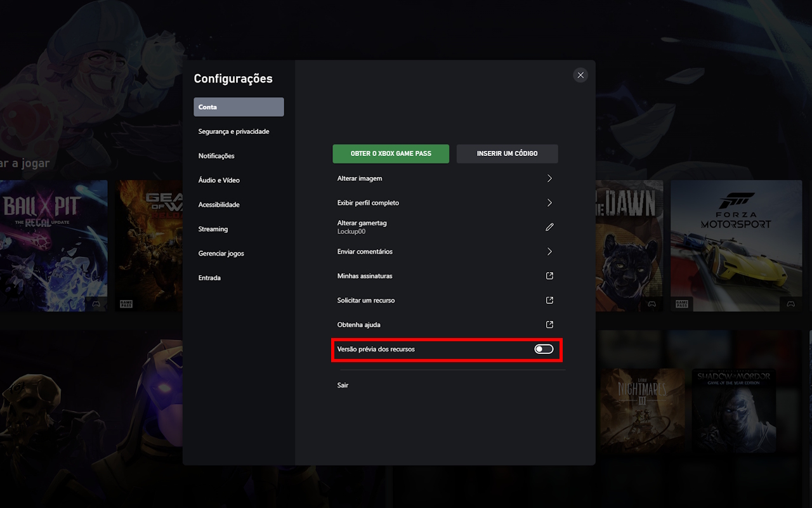
Task: Select Gerenciar jogos in the settings sidebar
Action: (221, 253)
